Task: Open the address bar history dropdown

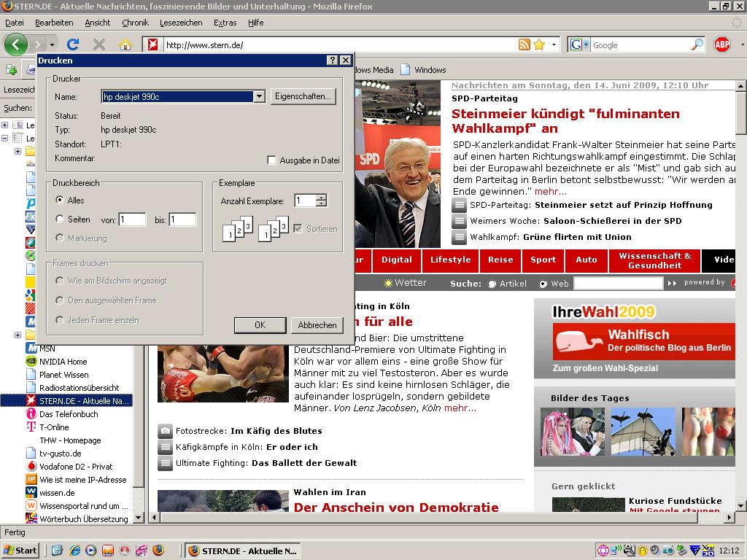Action: point(554,44)
